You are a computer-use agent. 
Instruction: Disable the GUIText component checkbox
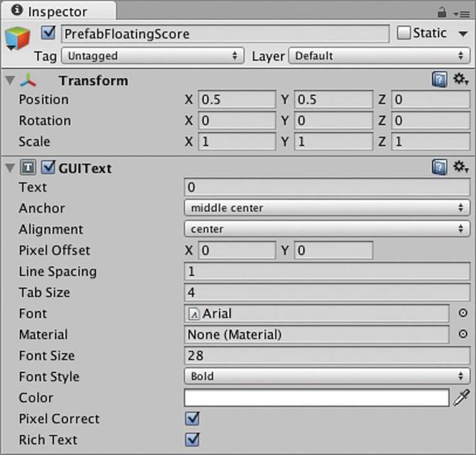(48, 168)
